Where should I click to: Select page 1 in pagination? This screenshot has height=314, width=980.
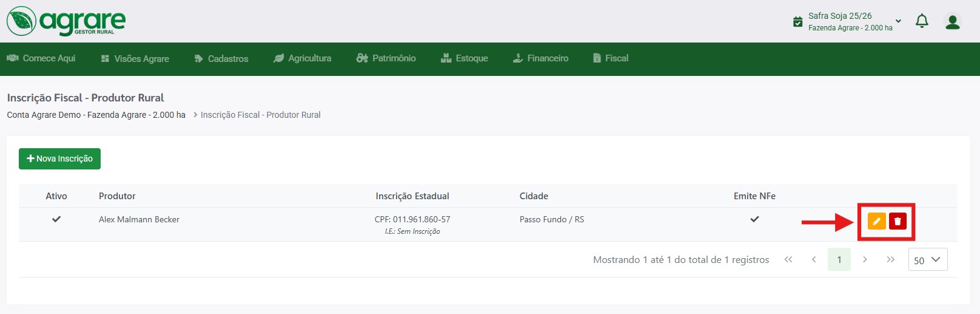pyautogui.click(x=839, y=259)
